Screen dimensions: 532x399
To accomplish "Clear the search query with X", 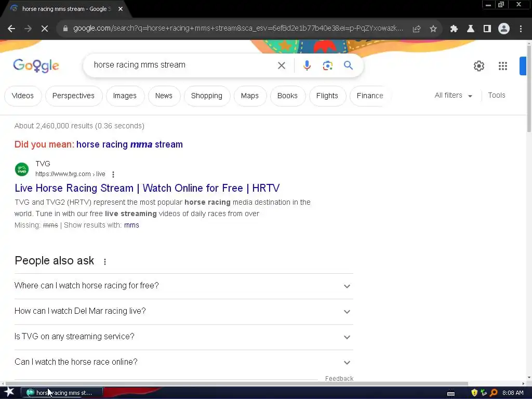I will pos(282,65).
